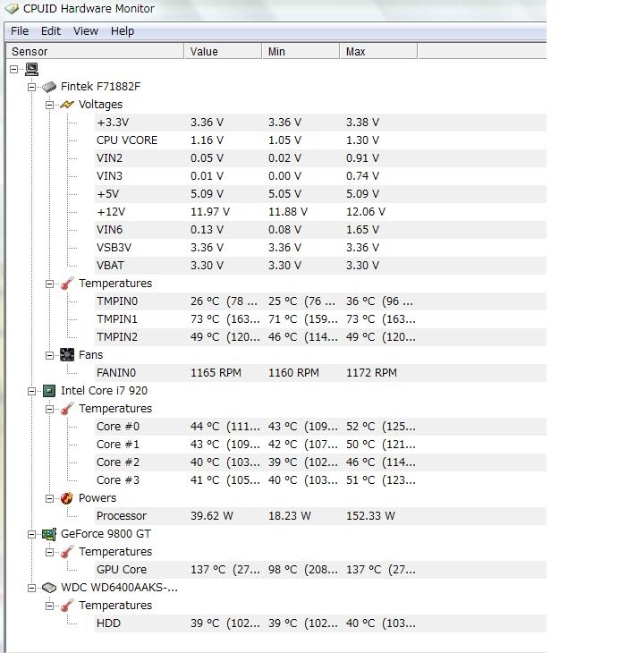The width and height of the screenshot is (644, 653).
Task: Click the 152.33 W max power value
Action: pyautogui.click(x=370, y=516)
